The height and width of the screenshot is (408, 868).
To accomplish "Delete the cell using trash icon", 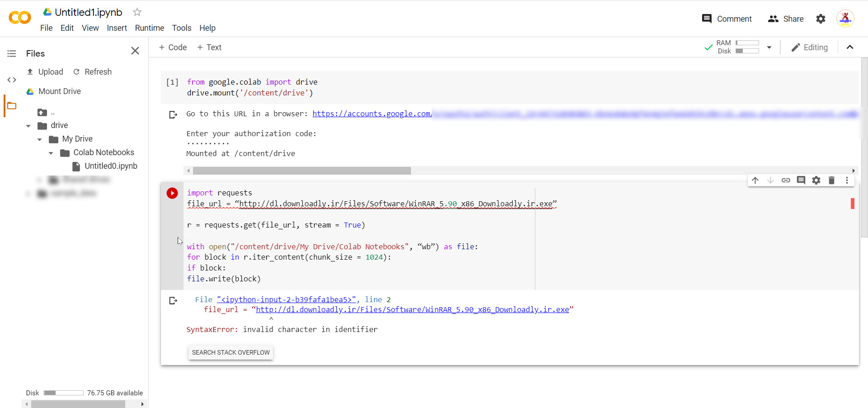I will 831,180.
